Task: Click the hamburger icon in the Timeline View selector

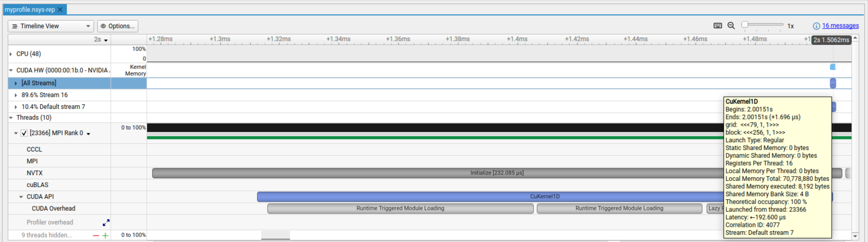Action: coord(15,26)
